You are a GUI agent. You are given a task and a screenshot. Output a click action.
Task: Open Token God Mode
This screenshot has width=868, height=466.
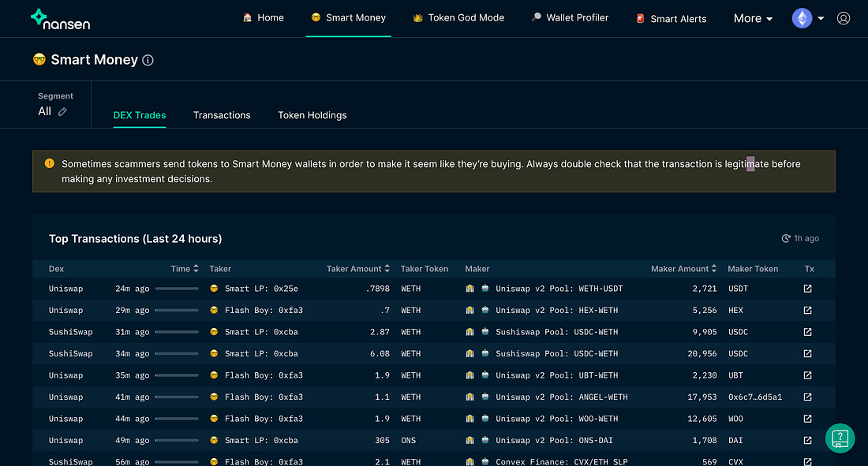459,17
